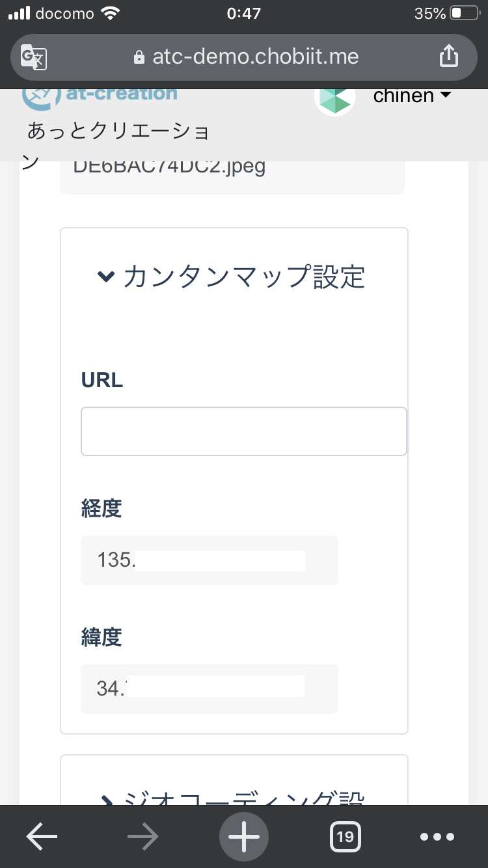Open the chinen user dropdown
The width and height of the screenshot is (488, 868).
click(x=413, y=96)
